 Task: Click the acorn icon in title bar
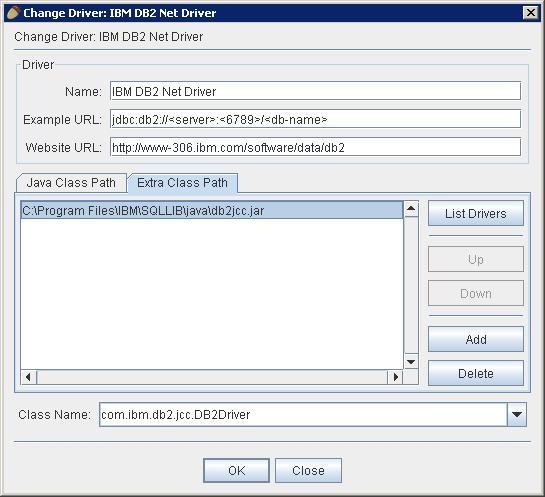(13, 13)
